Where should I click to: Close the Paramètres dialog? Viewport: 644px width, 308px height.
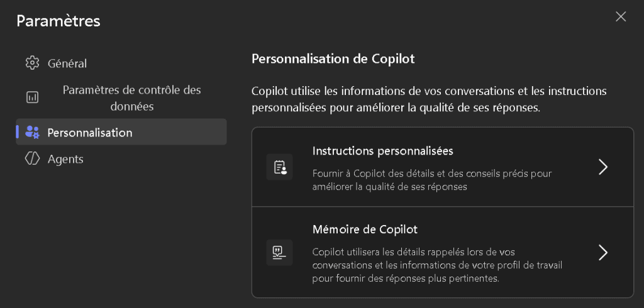(621, 17)
